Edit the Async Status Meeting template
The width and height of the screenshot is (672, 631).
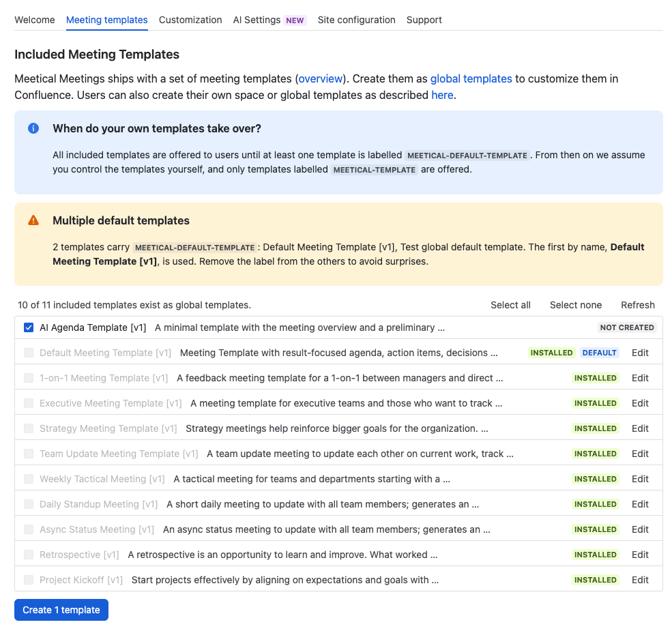tap(641, 529)
